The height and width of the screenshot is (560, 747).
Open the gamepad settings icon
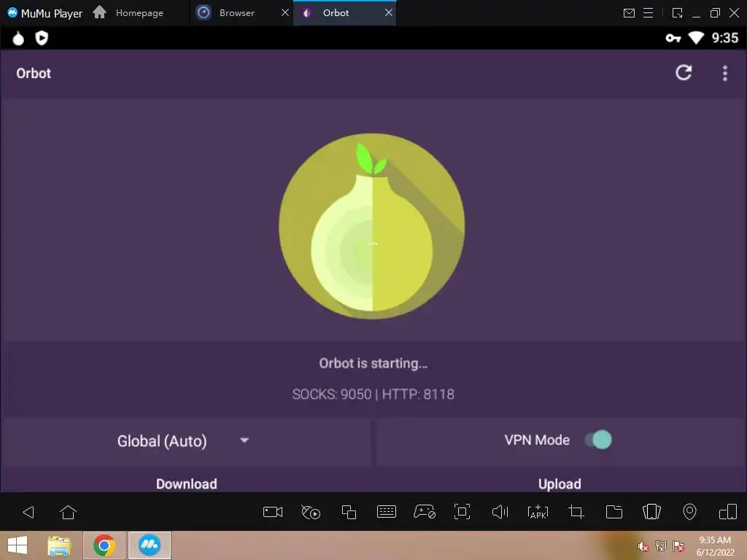[x=424, y=512]
